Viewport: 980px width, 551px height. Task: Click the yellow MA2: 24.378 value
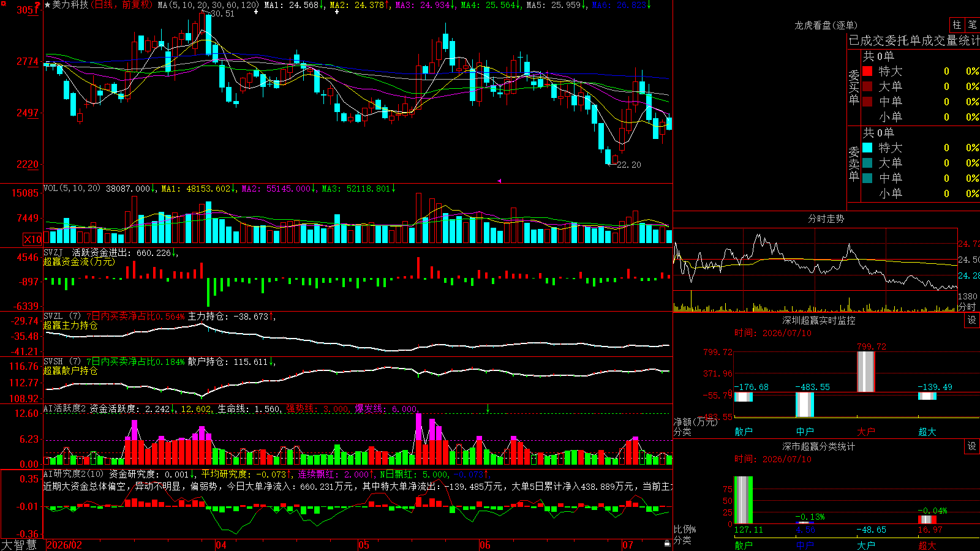tap(360, 5)
